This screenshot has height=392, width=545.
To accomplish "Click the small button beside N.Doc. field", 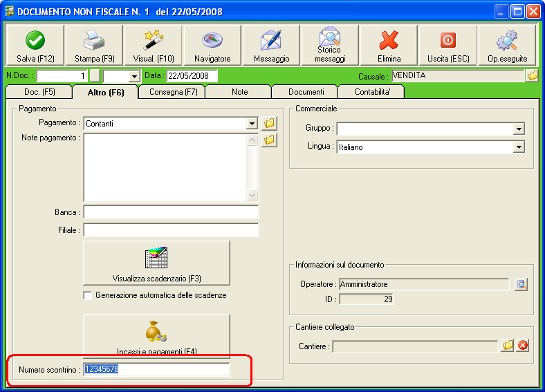I will click(95, 76).
